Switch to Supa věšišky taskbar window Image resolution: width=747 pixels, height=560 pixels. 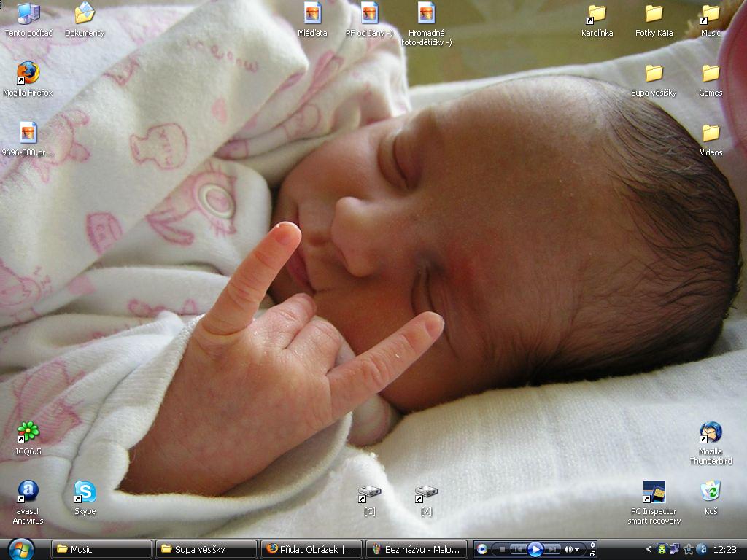(206, 550)
